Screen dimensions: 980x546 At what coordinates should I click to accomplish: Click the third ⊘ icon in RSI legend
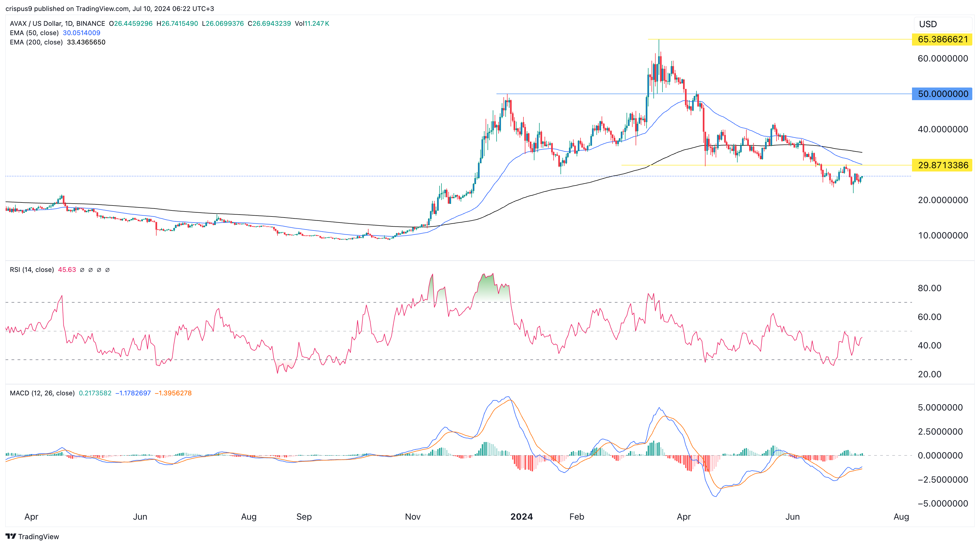pyautogui.click(x=99, y=270)
